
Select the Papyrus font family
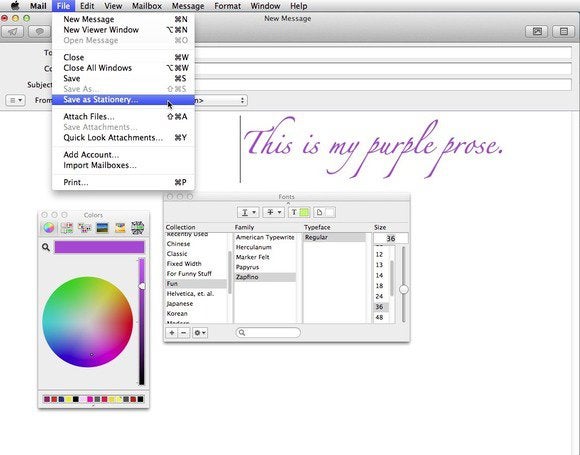(265, 267)
